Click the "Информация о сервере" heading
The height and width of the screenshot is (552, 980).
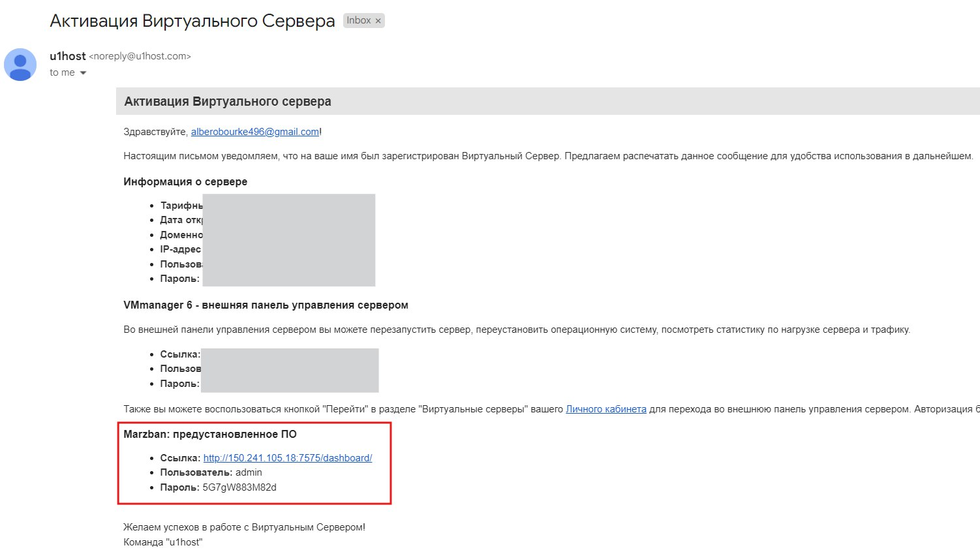185,181
